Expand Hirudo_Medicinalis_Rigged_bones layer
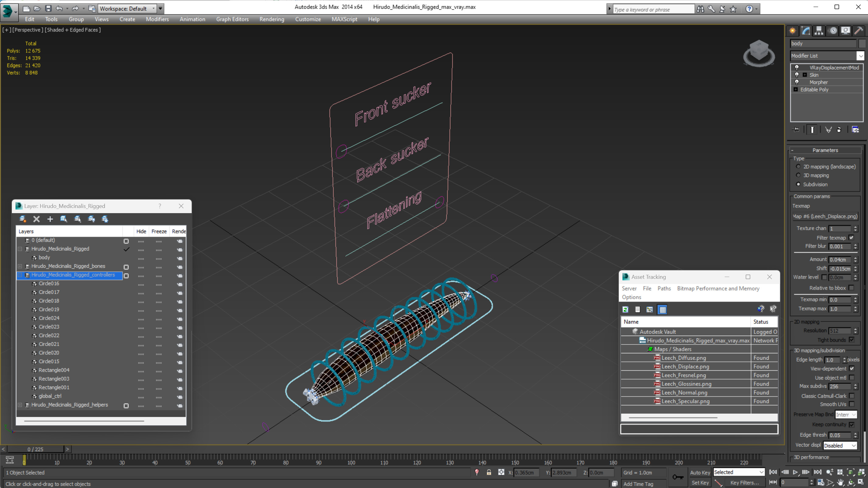This screenshot has width=868, height=488. pyautogui.click(x=20, y=266)
